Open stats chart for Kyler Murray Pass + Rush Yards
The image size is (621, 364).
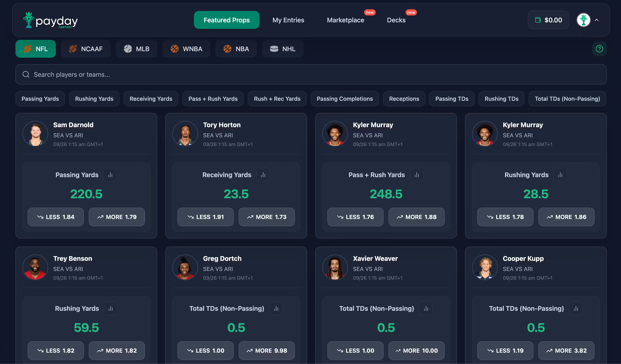[417, 175]
